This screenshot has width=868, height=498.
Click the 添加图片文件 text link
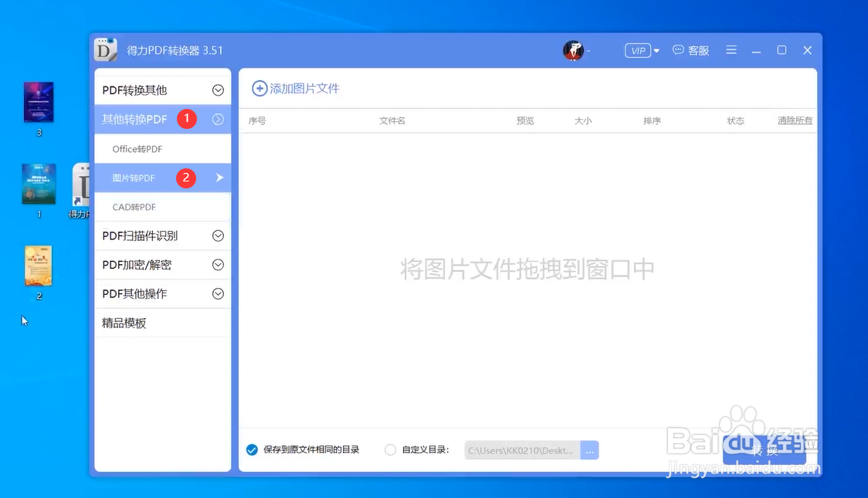[304, 89]
